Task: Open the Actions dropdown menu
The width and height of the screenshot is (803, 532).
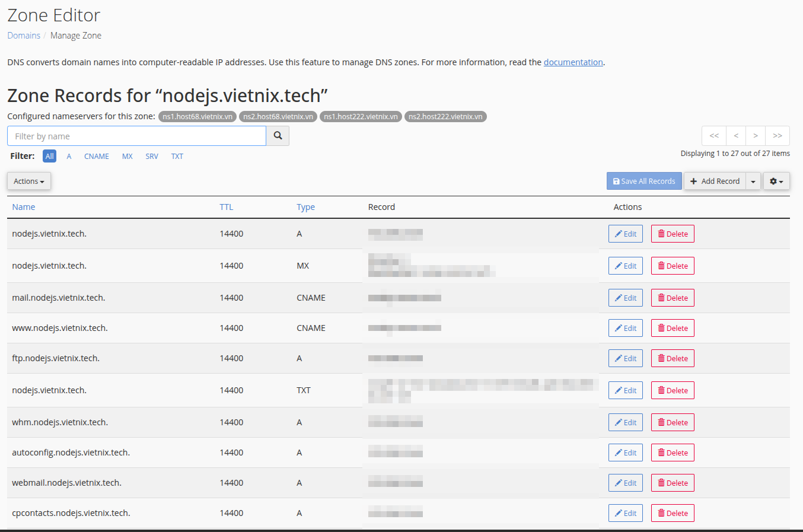Action: click(29, 181)
